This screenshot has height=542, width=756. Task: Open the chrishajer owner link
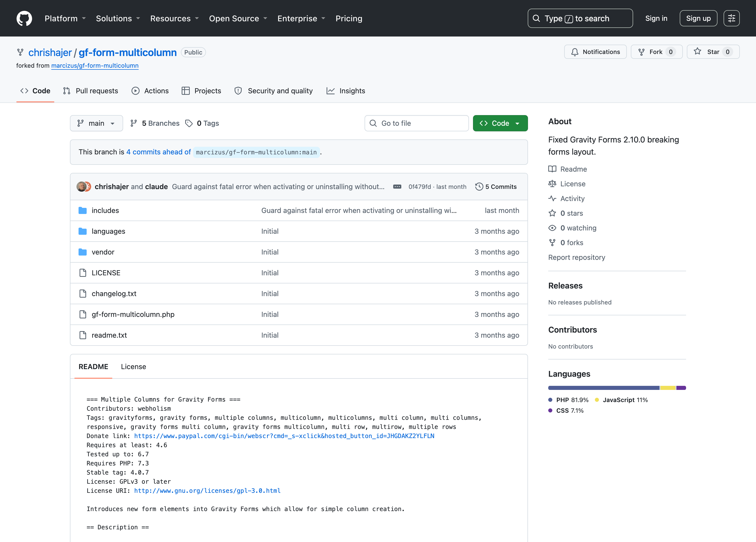(50, 52)
